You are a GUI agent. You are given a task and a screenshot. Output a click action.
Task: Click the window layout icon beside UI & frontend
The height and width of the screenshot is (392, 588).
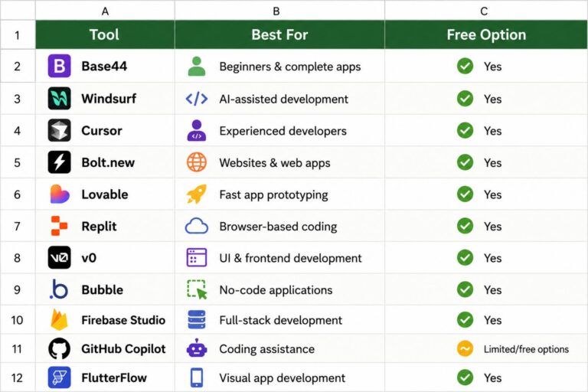[x=197, y=258]
